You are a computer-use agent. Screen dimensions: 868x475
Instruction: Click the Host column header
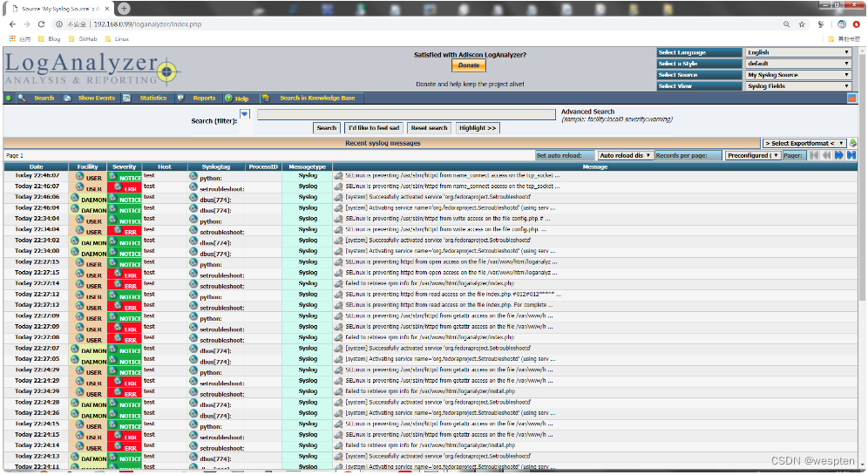click(x=165, y=166)
